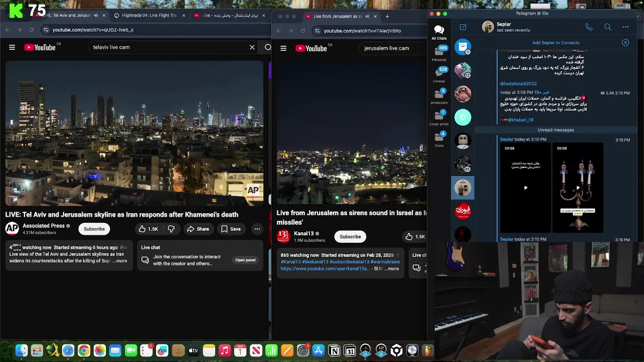Call Sepiar with the phone icon
Viewport: 644px width, 362px height.
click(x=589, y=27)
